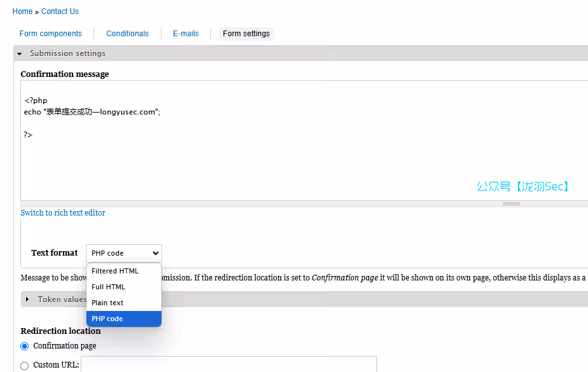Select the Confirmation page radio button
This screenshot has width=588, height=372.
[x=25, y=346]
